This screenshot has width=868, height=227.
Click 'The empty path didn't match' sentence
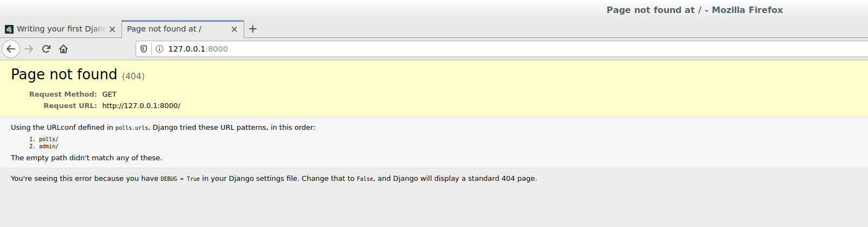click(86, 158)
